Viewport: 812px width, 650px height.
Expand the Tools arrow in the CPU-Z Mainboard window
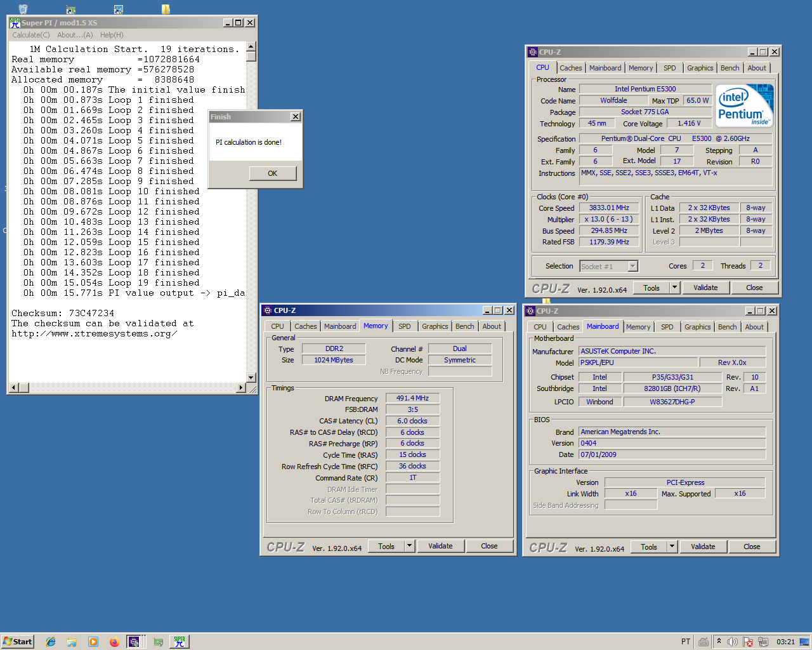coord(672,547)
